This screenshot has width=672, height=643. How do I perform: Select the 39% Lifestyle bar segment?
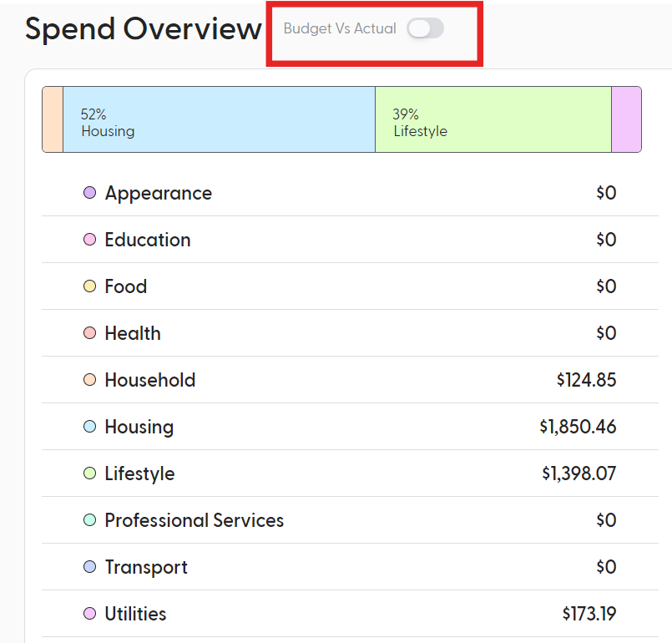point(493,119)
